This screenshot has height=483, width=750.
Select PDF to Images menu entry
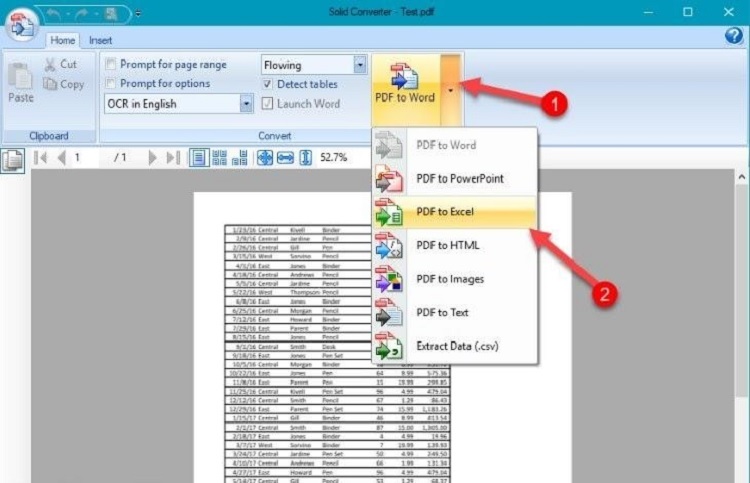click(454, 279)
